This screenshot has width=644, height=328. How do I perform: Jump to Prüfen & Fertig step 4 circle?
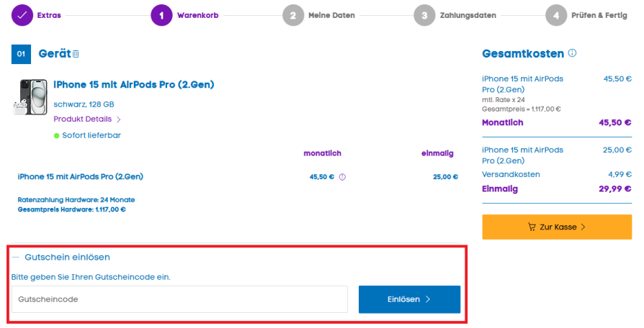point(556,16)
